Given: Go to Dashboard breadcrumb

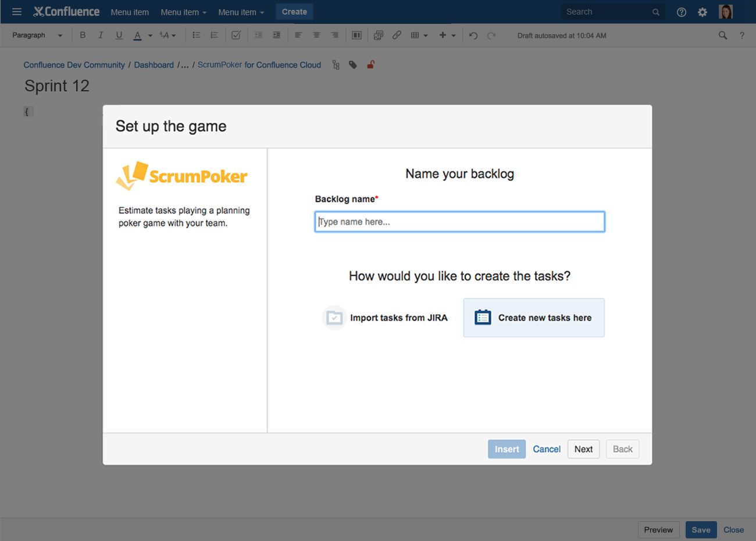Looking at the screenshot, I should tap(154, 65).
